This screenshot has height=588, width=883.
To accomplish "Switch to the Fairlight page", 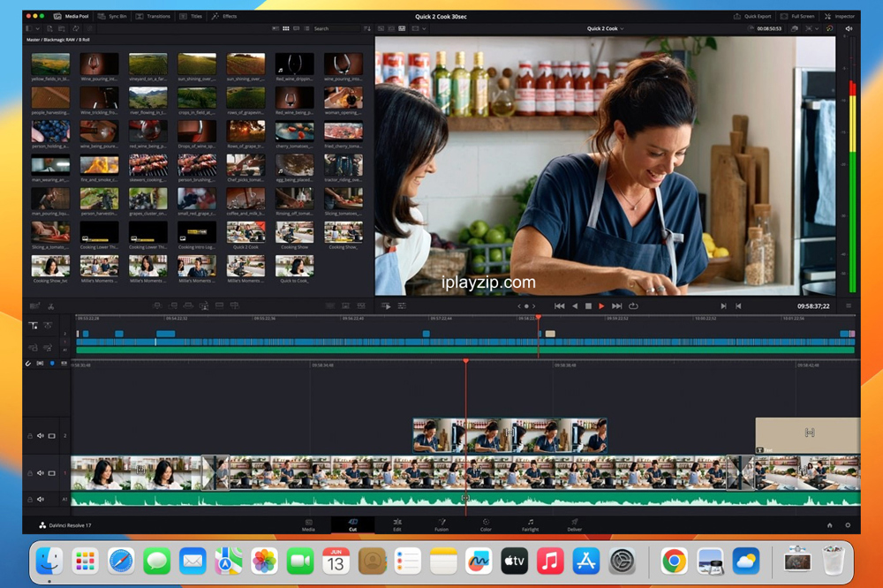I will [530, 525].
